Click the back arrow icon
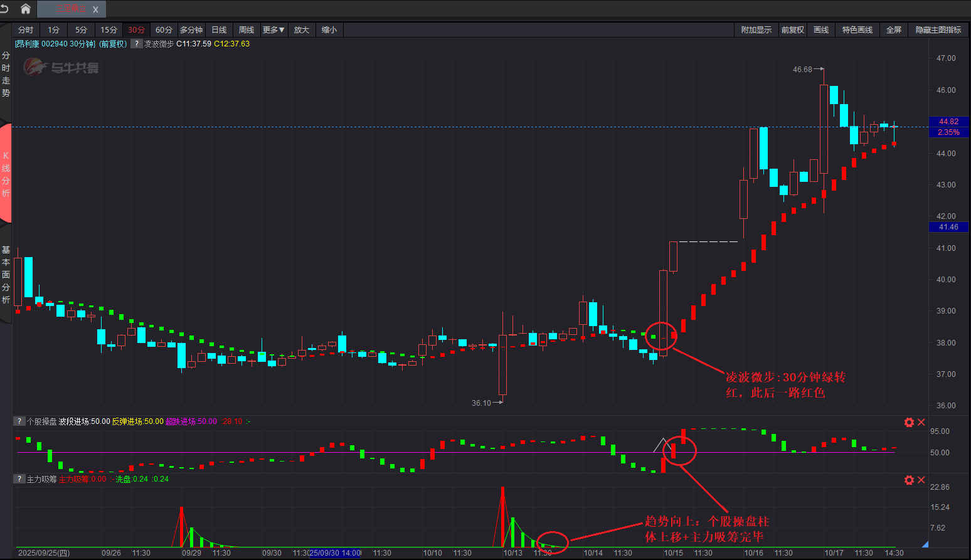 (x=5, y=9)
